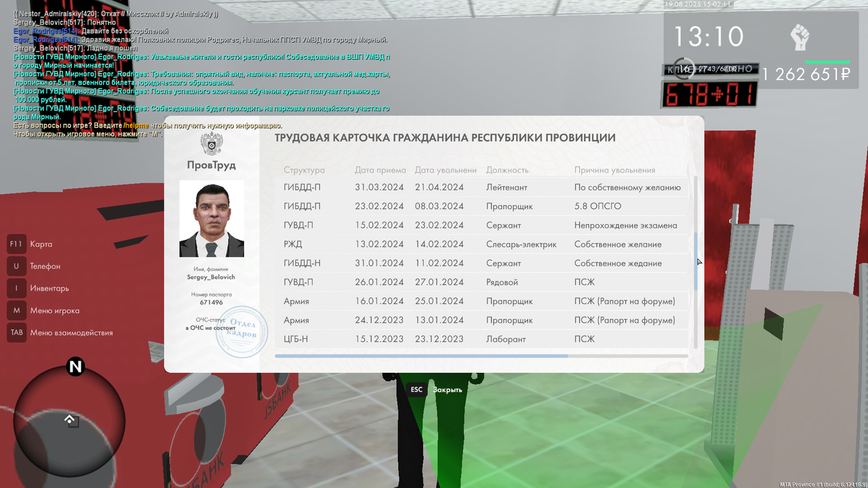Screen dimensions: 868x488
Task: Open Карта from the left menu
Action: [x=41, y=244]
